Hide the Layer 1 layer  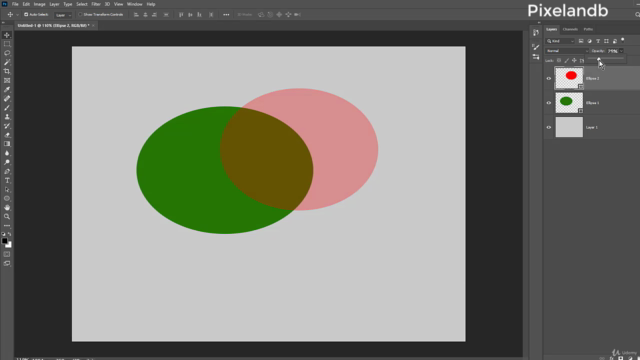point(549,127)
